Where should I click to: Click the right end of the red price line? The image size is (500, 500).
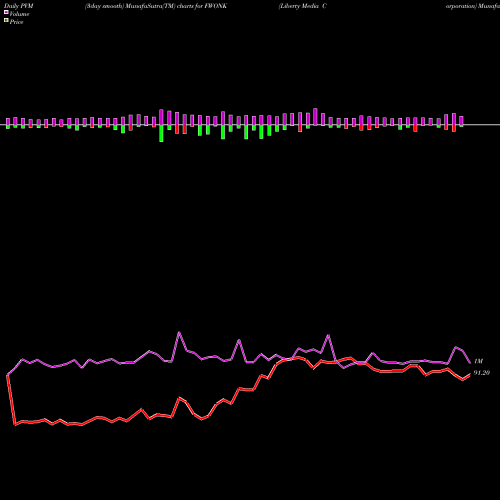470,374
